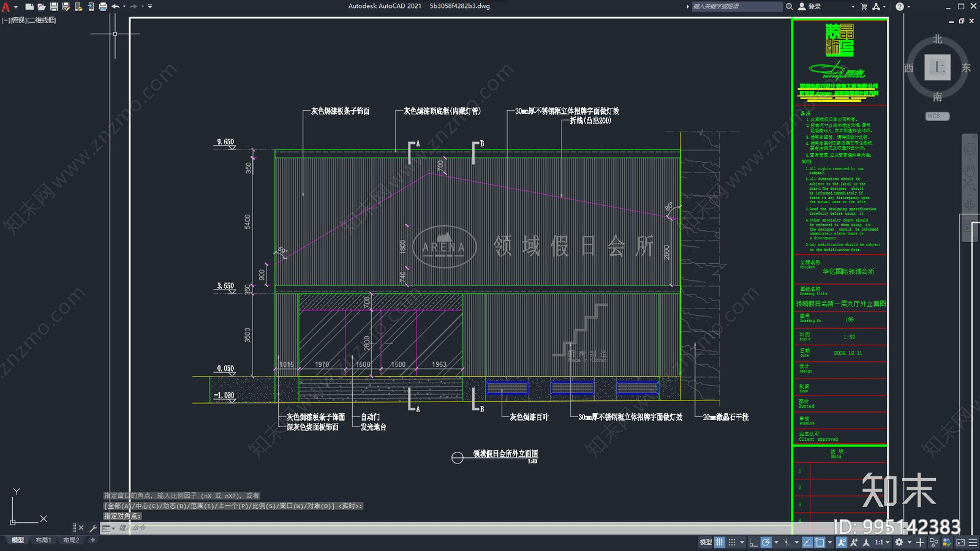The height and width of the screenshot is (551, 980).
Task: Open the Autodesk App Store cart icon
Action: coord(864,6)
